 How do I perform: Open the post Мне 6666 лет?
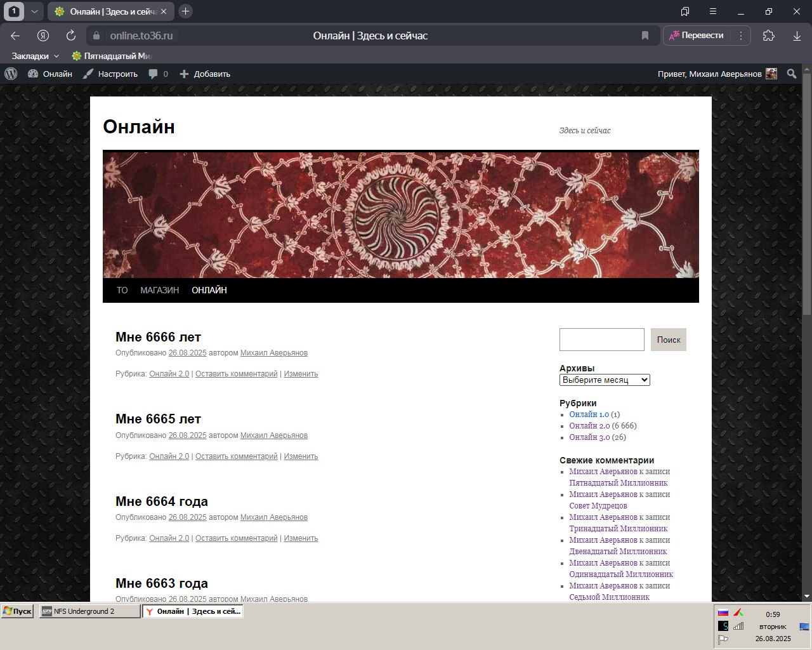click(158, 337)
